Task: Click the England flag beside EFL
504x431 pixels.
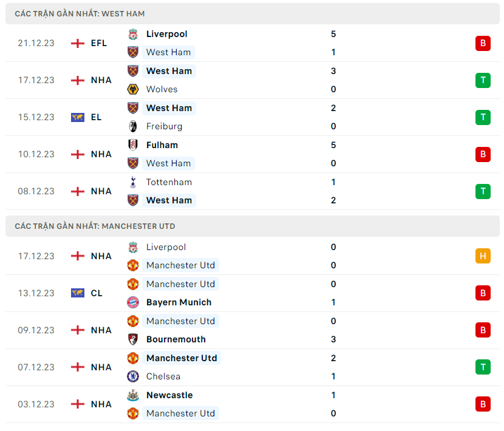Action: [x=78, y=43]
